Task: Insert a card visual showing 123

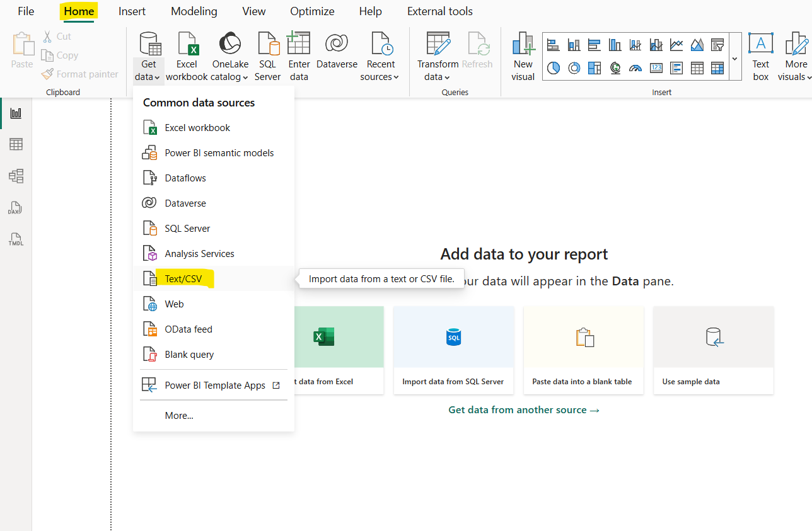Action: click(656, 67)
